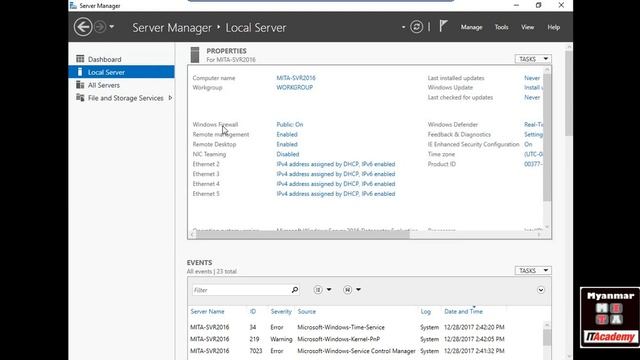This screenshot has width=640, height=360.
Task: Open the saved queries dropdown
Action: coord(352,290)
